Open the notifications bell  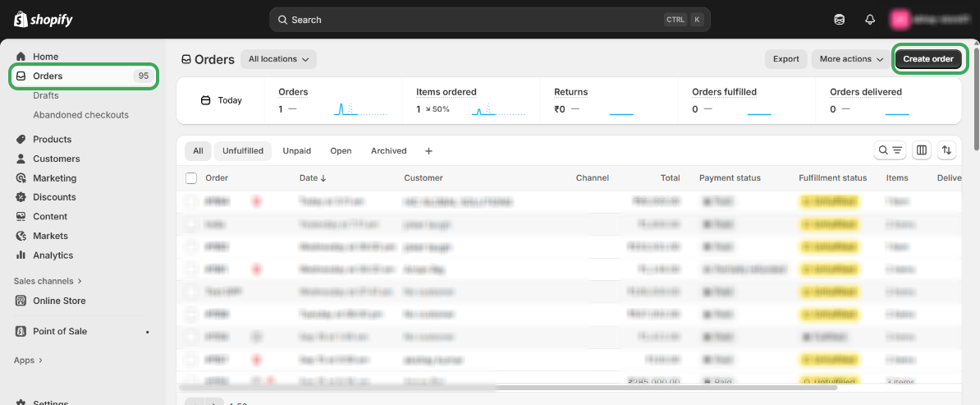coord(870,20)
